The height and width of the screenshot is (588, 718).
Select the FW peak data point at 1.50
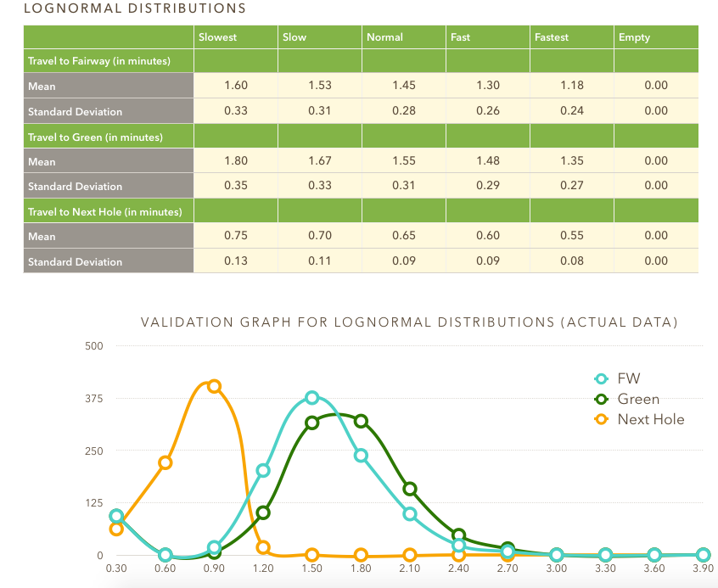point(312,398)
